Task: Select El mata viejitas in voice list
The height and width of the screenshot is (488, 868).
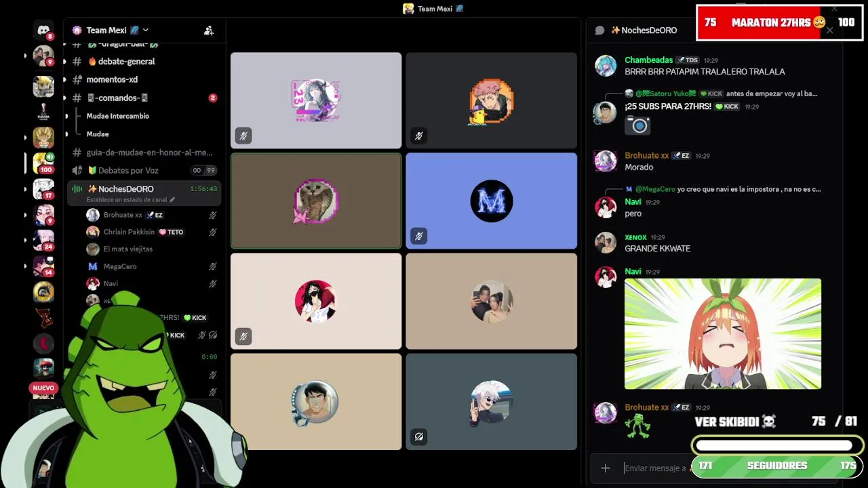Action: [x=128, y=249]
